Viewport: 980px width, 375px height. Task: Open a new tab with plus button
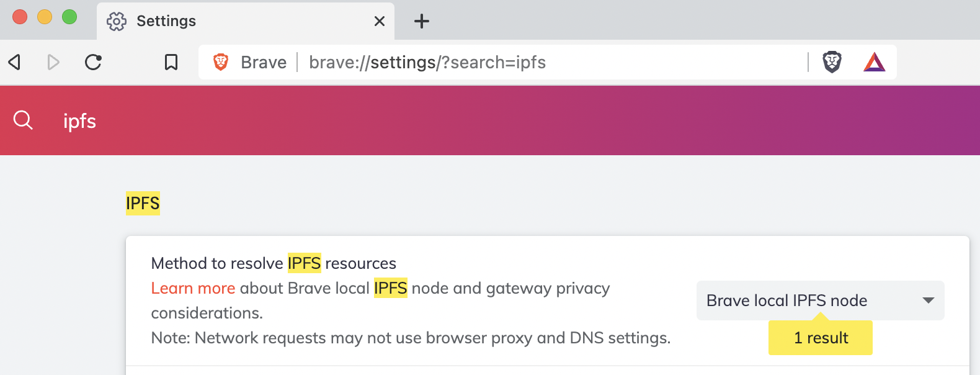[422, 21]
